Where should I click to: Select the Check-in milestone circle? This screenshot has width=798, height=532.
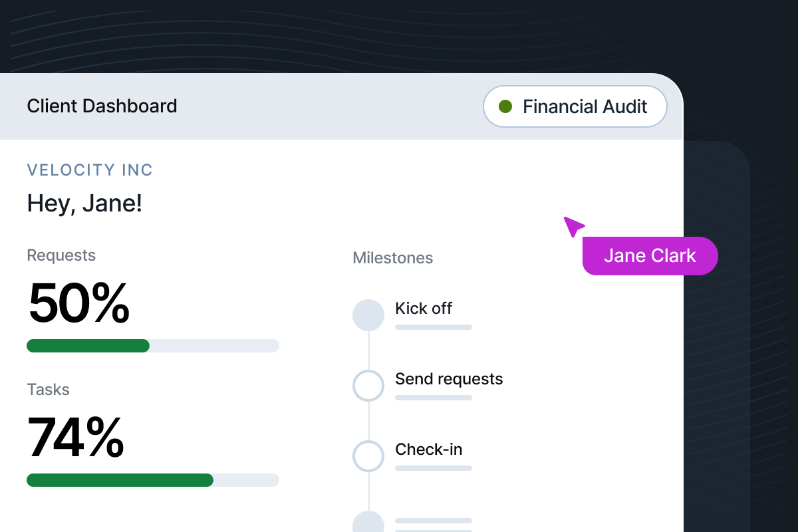(x=368, y=456)
